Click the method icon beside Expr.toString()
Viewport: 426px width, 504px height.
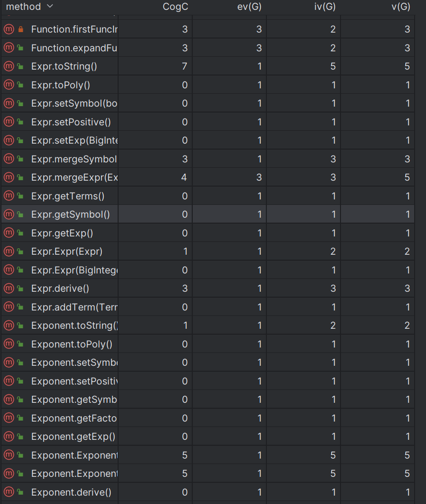click(x=9, y=66)
